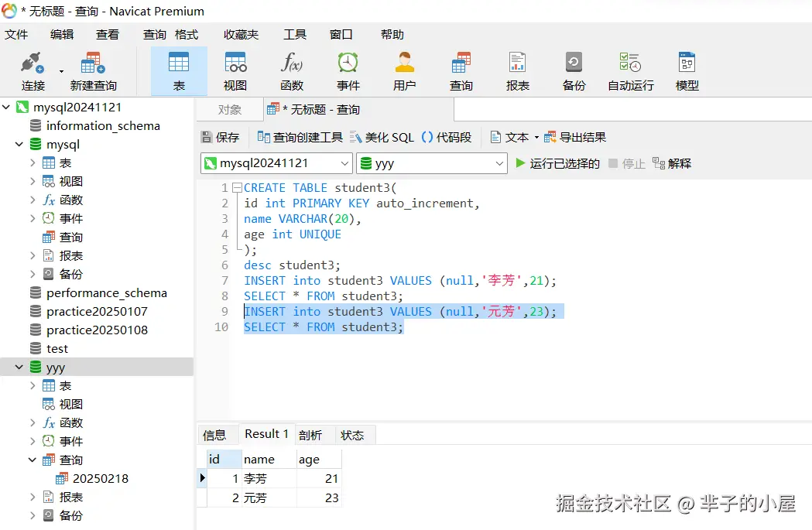Expand 表 under mysql database
Screen dimensions: 812x530
(33, 163)
